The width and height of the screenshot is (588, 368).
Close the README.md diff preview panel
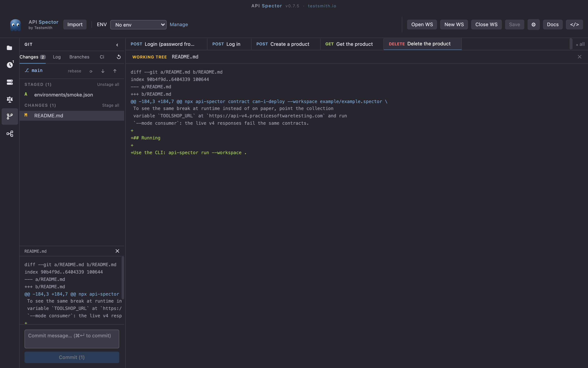[117, 251]
